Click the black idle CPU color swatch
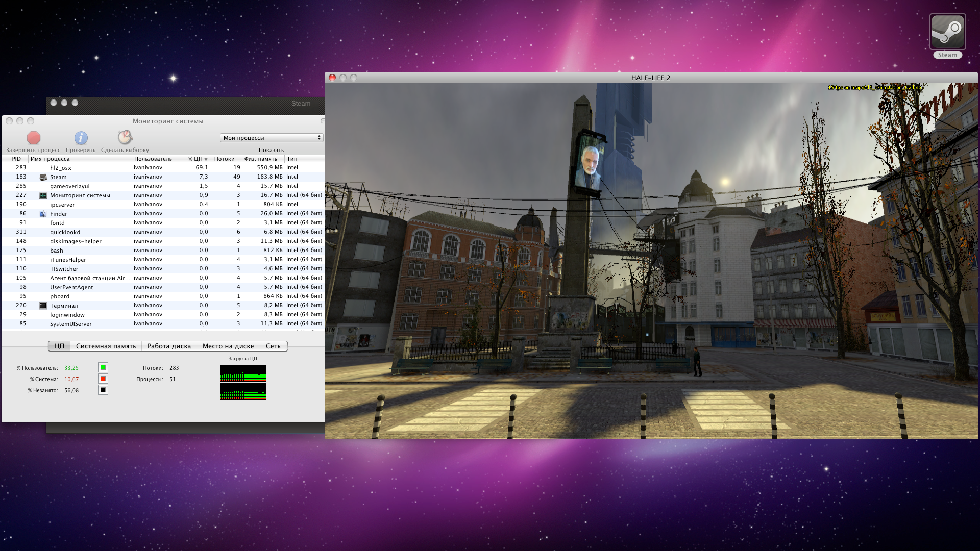Image resolution: width=980 pixels, height=551 pixels. tap(103, 390)
